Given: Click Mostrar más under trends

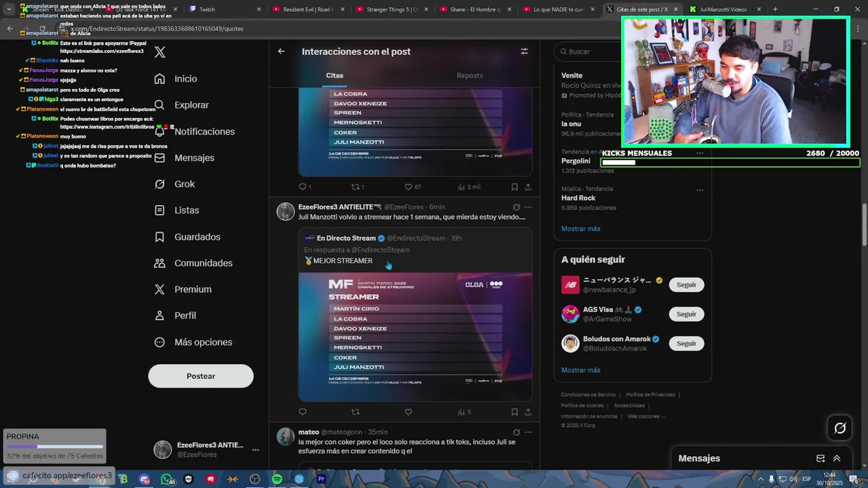Looking at the screenshot, I should pyautogui.click(x=580, y=229).
